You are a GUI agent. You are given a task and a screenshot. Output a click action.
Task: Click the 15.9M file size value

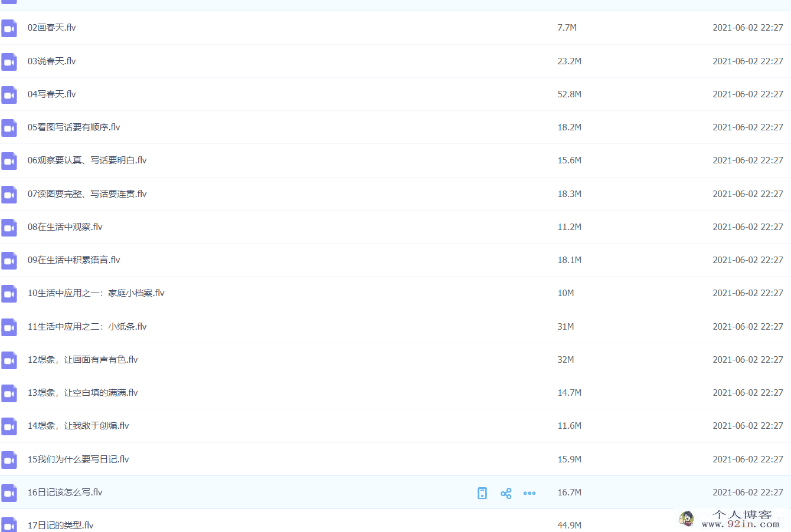pyautogui.click(x=570, y=459)
